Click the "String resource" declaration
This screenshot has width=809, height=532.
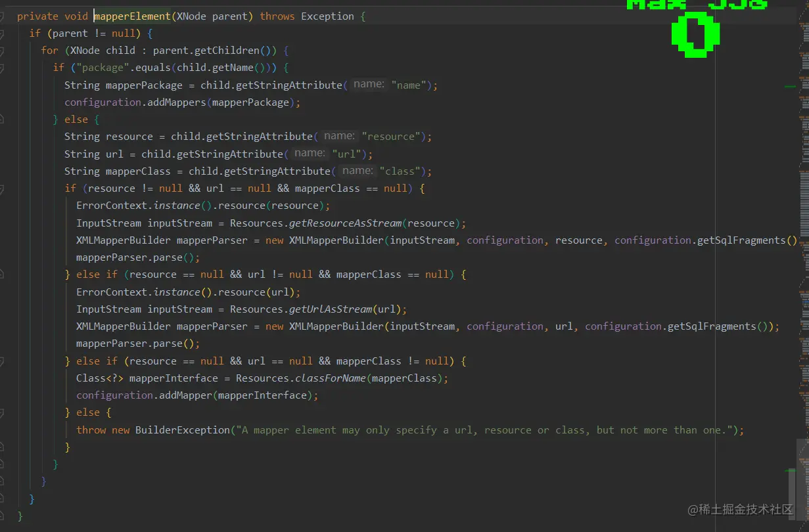click(x=108, y=137)
